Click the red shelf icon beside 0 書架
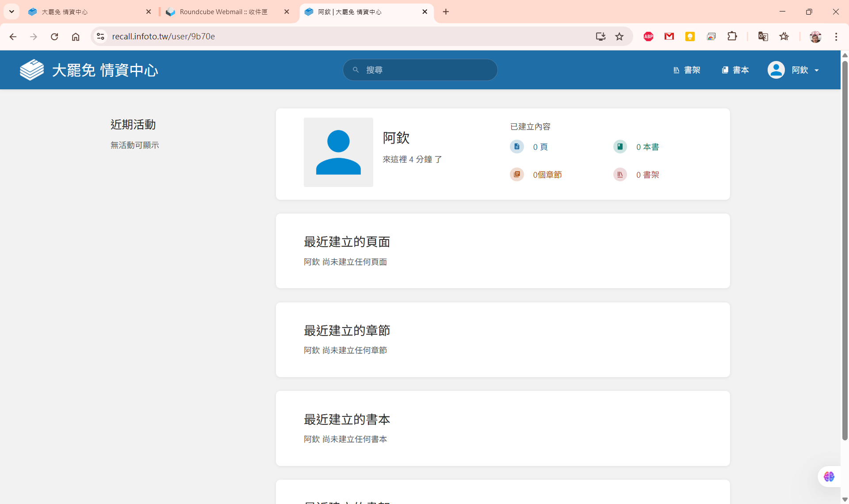The height and width of the screenshot is (504, 849). pos(620,175)
